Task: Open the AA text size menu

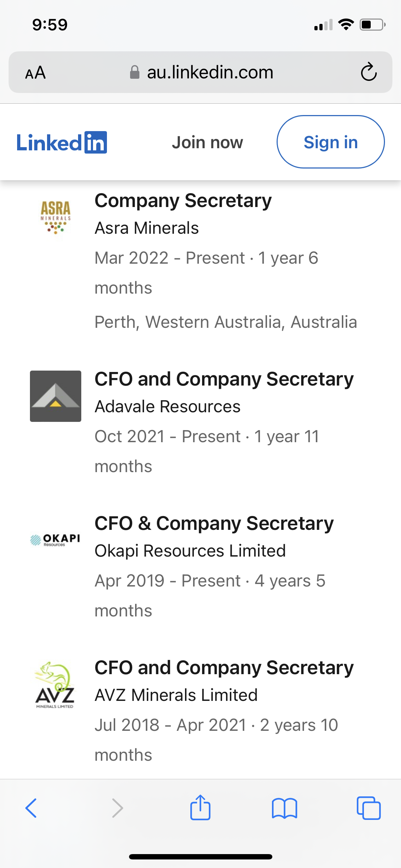Action: click(x=36, y=73)
